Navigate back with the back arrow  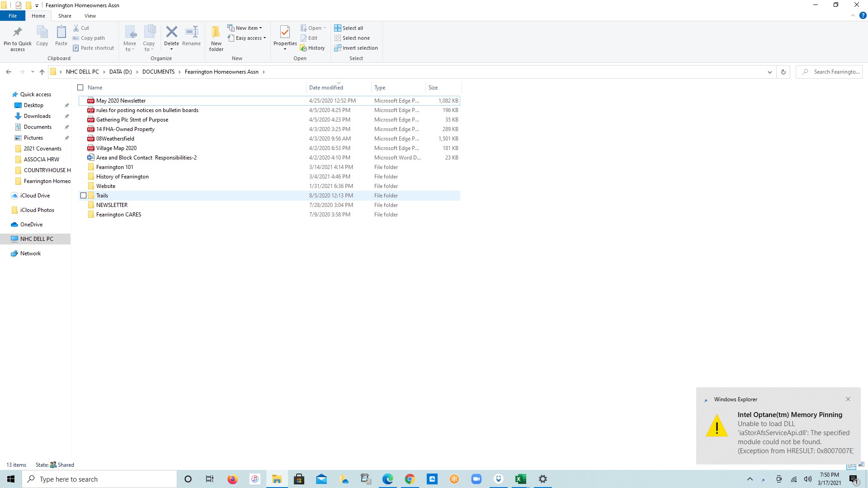click(9, 72)
